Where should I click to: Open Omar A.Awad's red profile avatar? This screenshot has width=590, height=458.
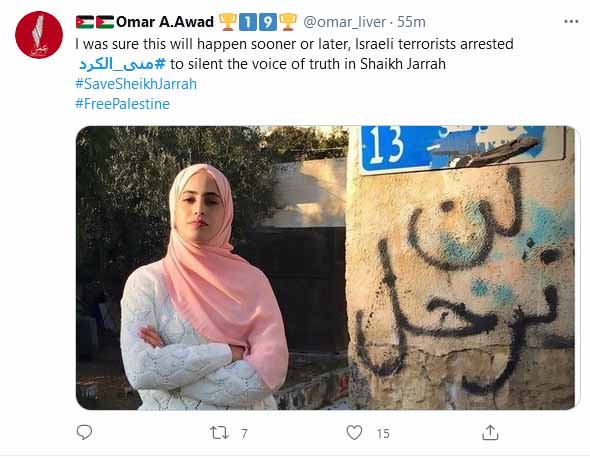pyautogui.click(x=39, y=35)
